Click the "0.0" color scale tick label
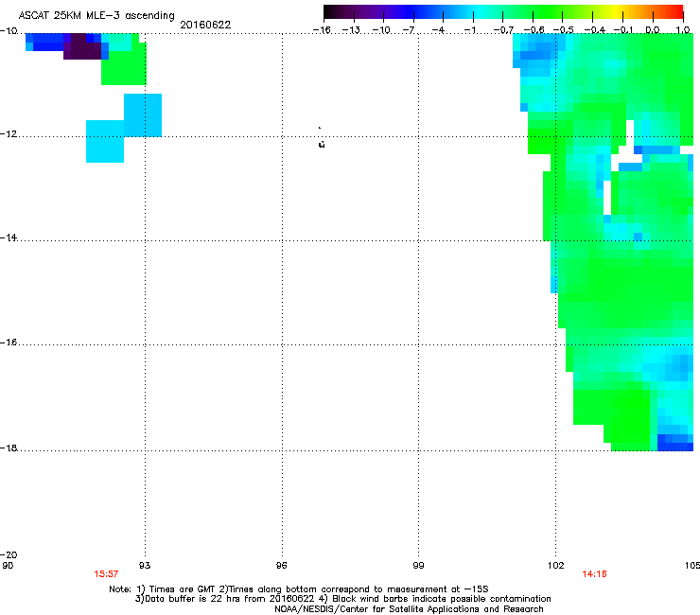The image size is (700, 615). click(653, 30)
